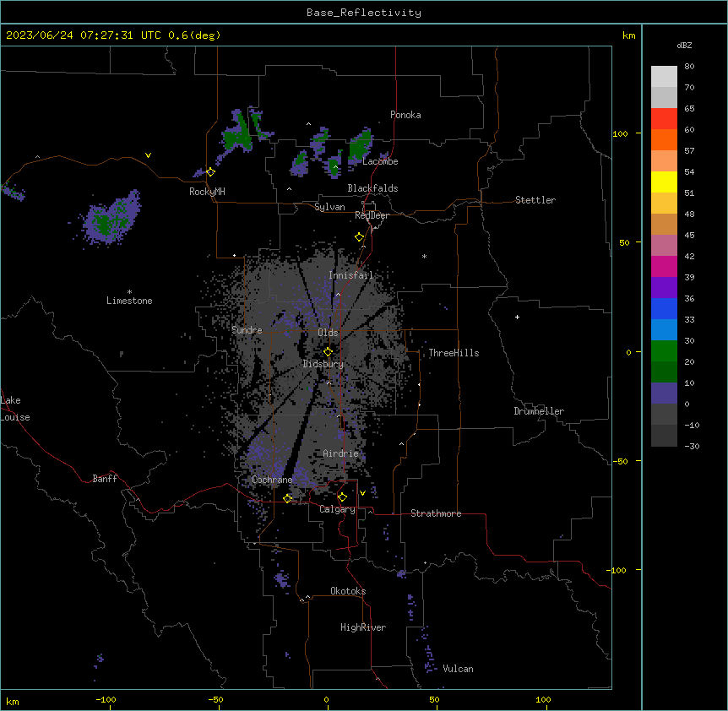
Task: Pick the purple 36-39 dBZ legend swatch
Action: [x=664, y=288]
